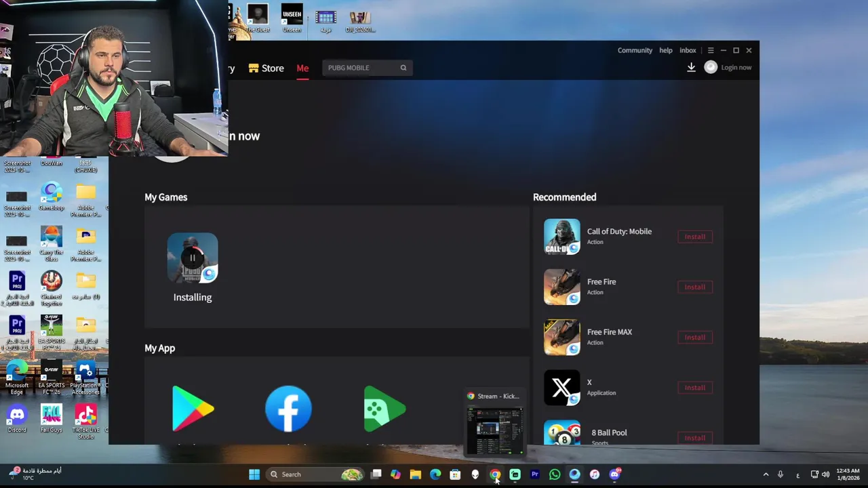The image size is (868, 488).
Task: Select the Fall Guys desktop shortcut
Action: [x=51, y=418]
